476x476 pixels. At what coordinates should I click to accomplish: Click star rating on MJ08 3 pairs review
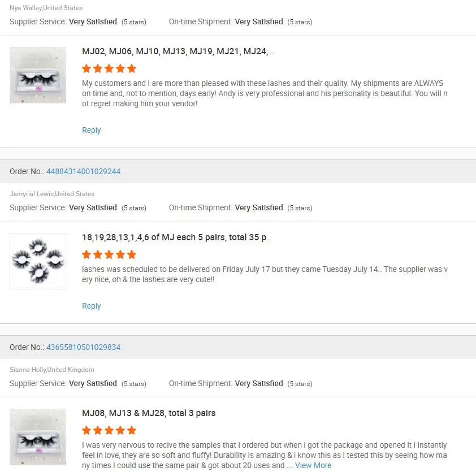(x=109, y=430)
